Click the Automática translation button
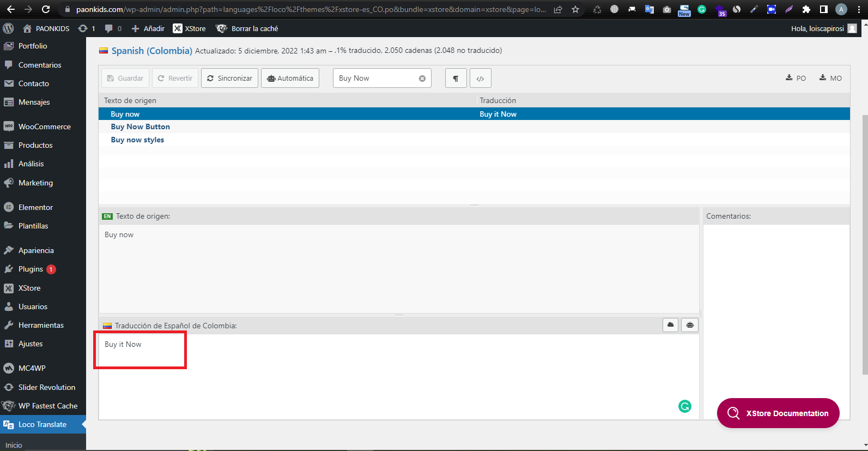The image size is (868, 451). (x=290, y=78)
